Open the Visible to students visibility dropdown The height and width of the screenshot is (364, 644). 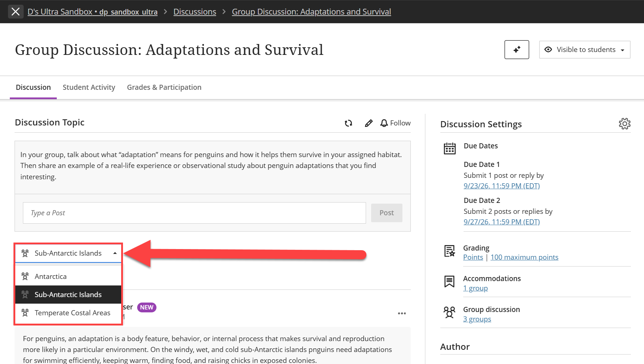pos(585,49)
